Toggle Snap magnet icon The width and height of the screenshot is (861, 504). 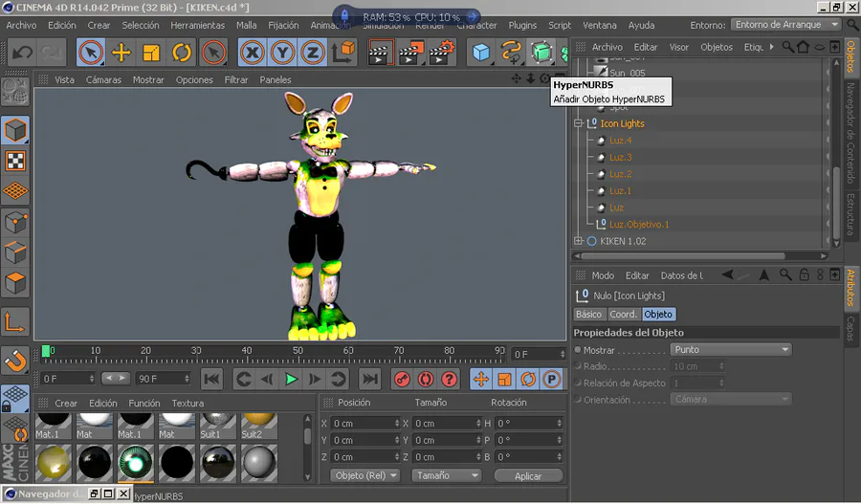click(15, 362)
